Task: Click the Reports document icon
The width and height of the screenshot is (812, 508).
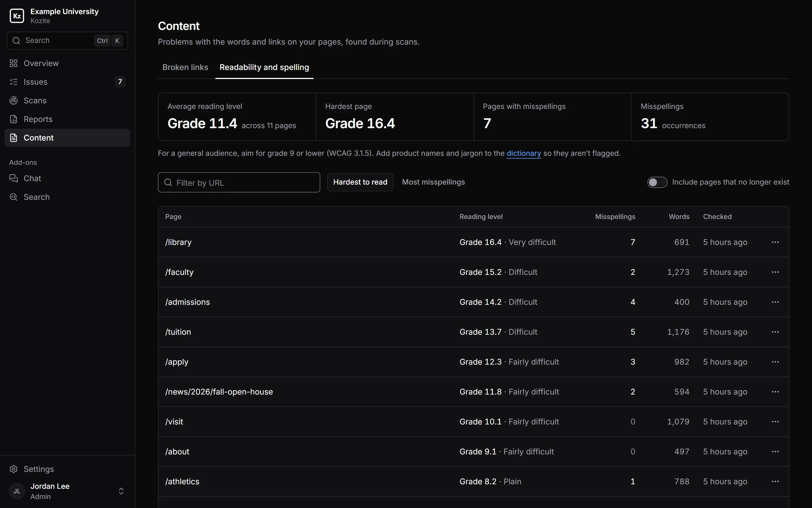Action: coord(14,119)
